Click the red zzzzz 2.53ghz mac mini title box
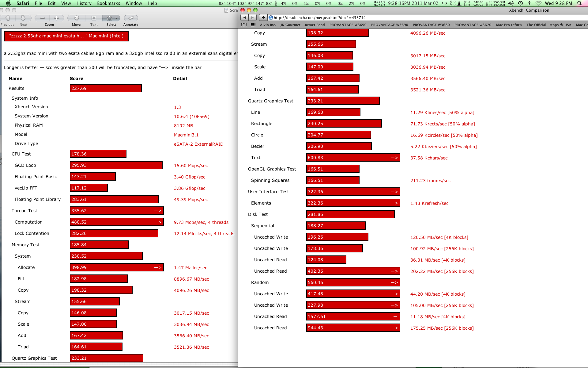Viewport: 588px width, 368px height. tap(66, 36)
